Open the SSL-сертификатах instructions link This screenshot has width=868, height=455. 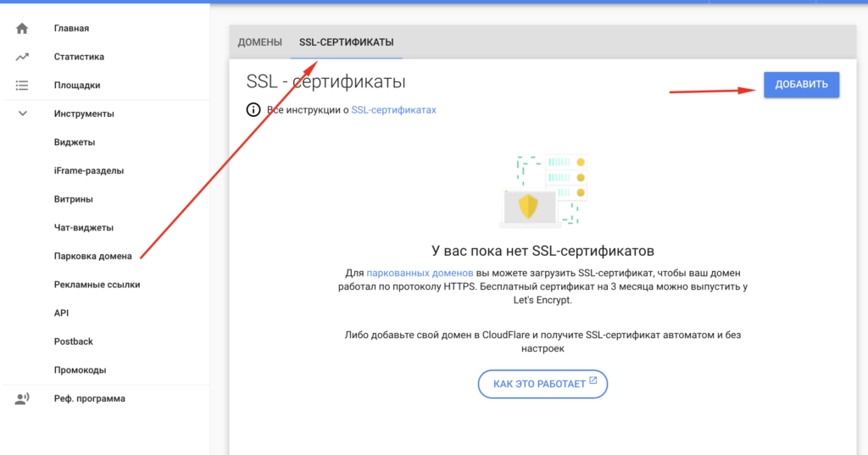(x=393, y=109)
